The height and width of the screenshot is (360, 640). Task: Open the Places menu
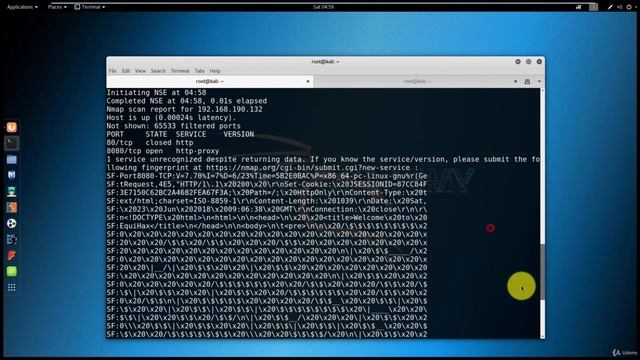57,7
